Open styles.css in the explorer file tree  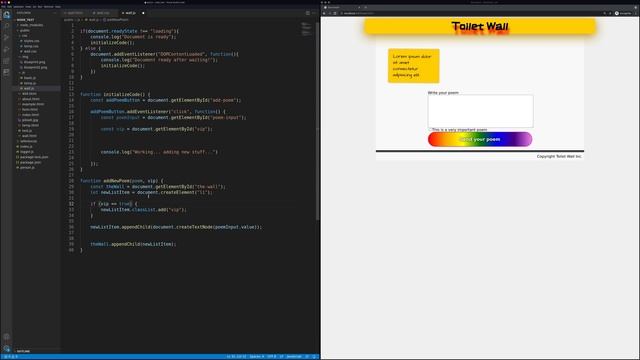[31, 41]
